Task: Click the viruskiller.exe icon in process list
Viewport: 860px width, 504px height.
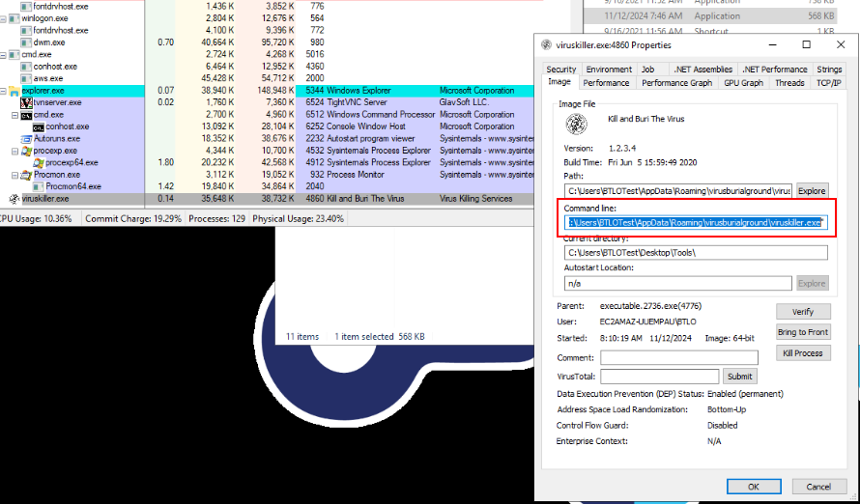Action: [x=14, y=199]
